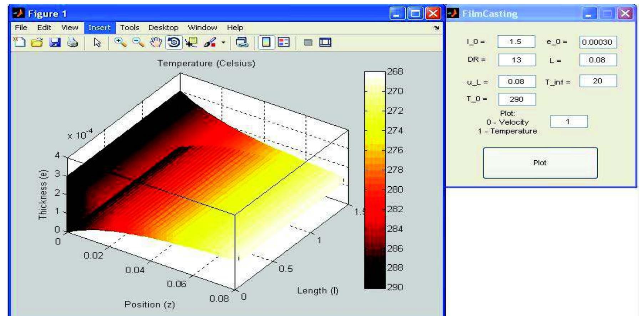644x316 pixels.
Task: Click the Show Plot Tools icon
Action: pyautogui.click(x=325, y=42)
